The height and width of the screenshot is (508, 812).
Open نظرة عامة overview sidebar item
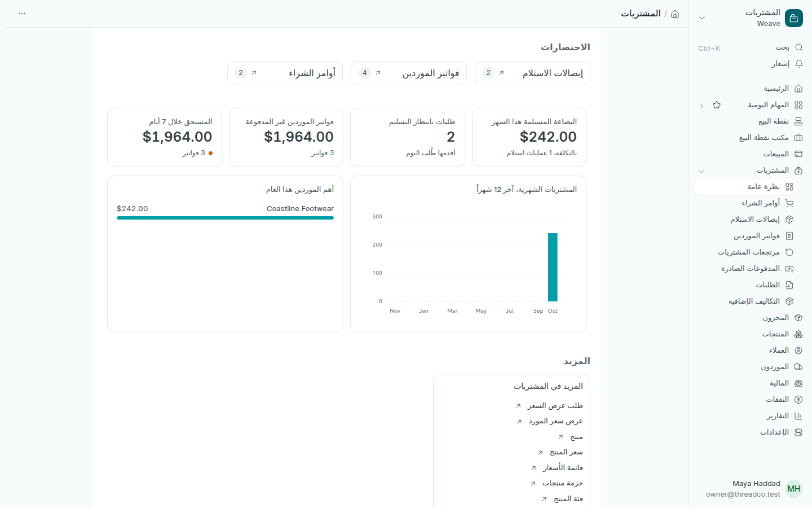point(745,187)
